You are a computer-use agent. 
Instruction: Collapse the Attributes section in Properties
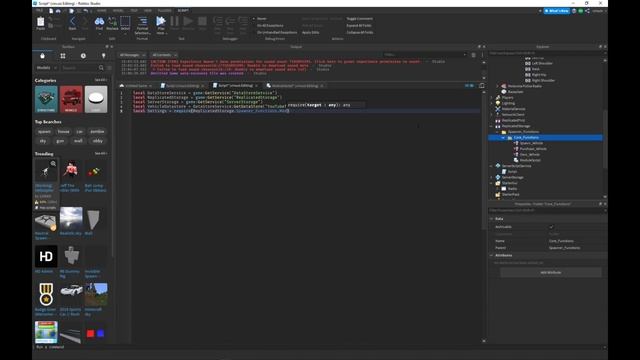coord(491,256)
